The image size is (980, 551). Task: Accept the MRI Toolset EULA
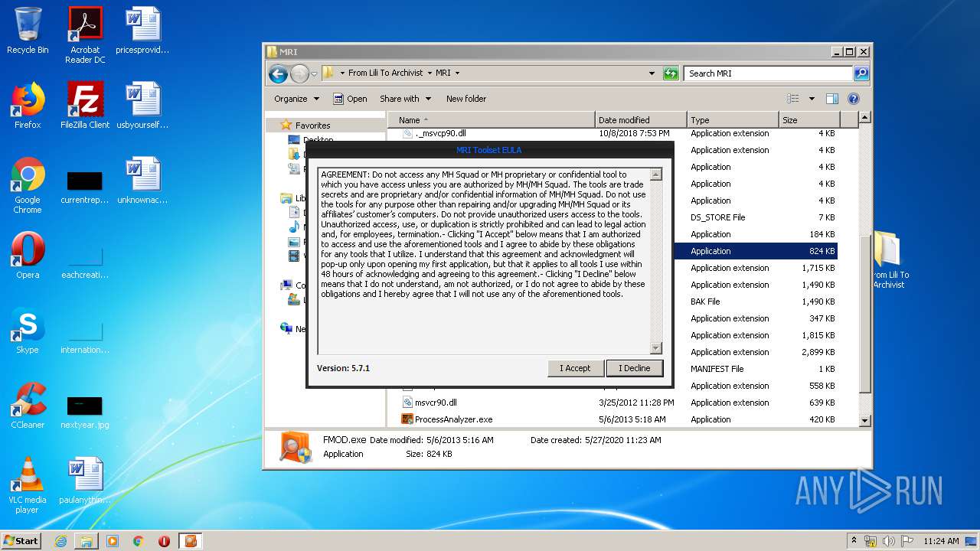coord(576,368)
